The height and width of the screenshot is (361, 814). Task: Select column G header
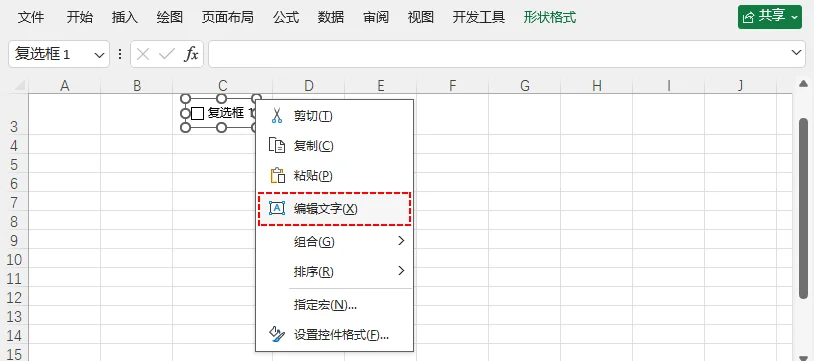(x=524, y=86)
